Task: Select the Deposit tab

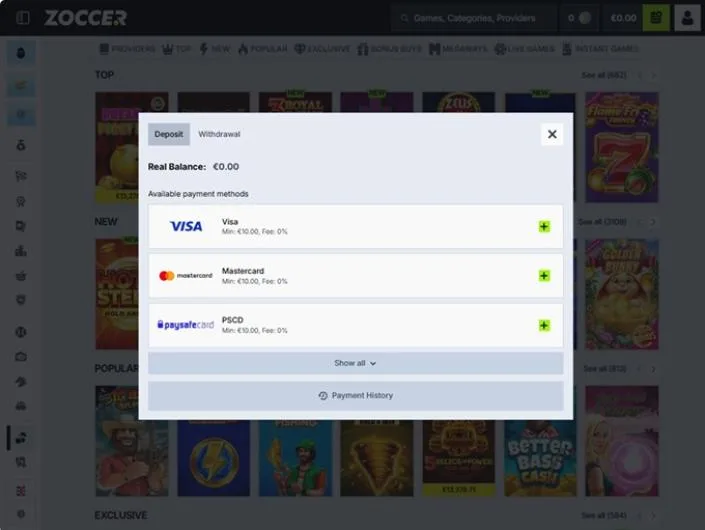Action: (169, 134)
